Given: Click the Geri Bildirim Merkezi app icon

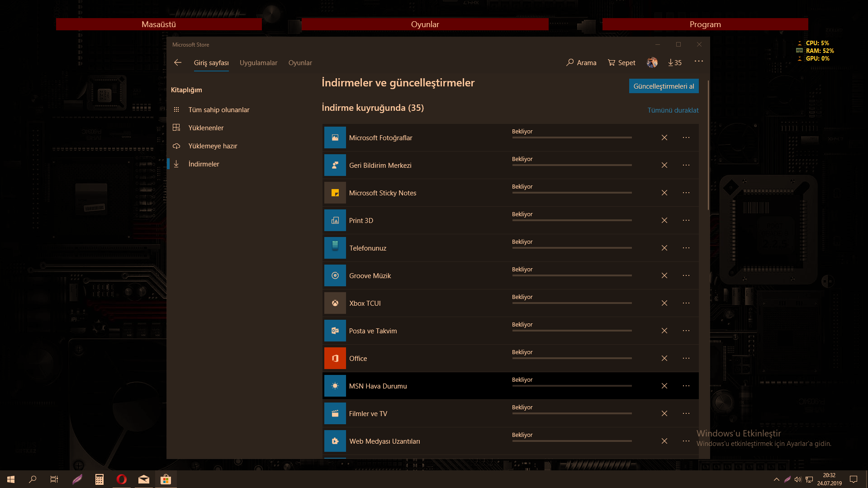Looking at the screenshot, I should click(x=335, y=165).
